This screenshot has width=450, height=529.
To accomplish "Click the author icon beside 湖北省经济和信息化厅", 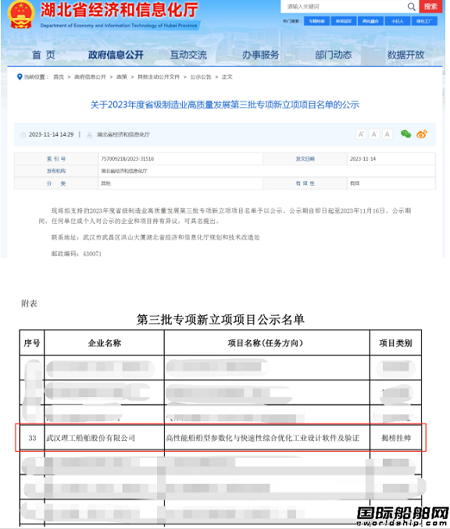I will click(x=90, y=135).
